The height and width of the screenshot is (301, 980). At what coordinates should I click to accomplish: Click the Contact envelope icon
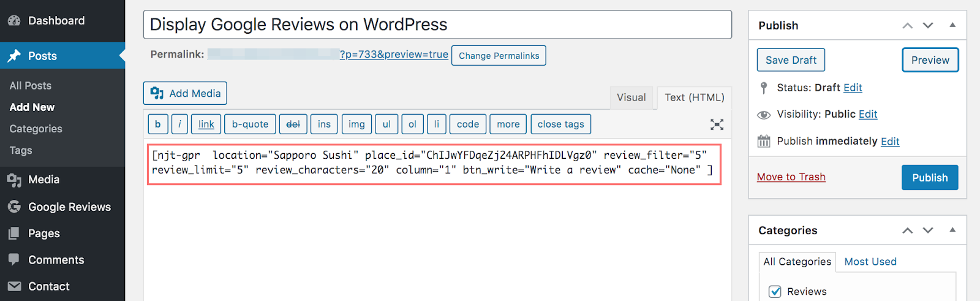point(14,286)
